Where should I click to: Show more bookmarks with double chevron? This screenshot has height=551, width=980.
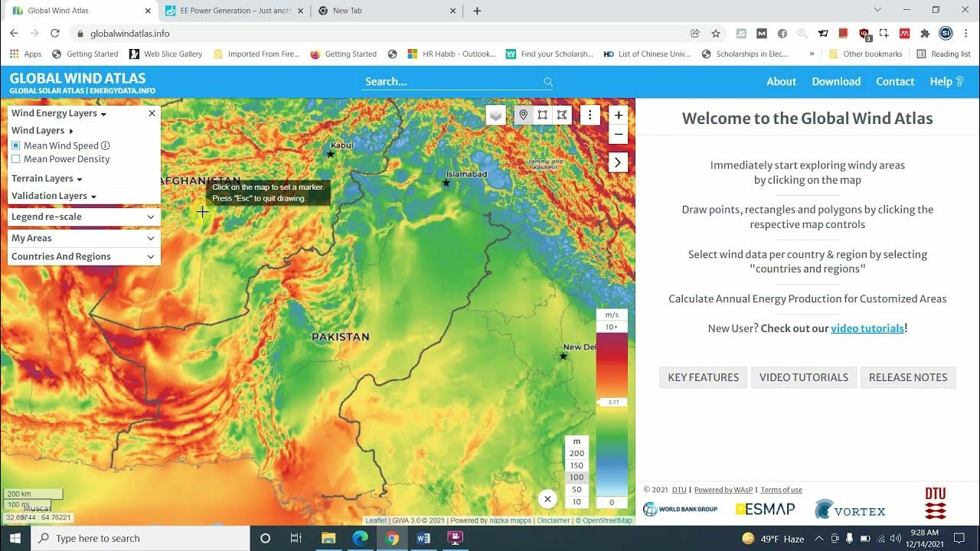(812, 54)
